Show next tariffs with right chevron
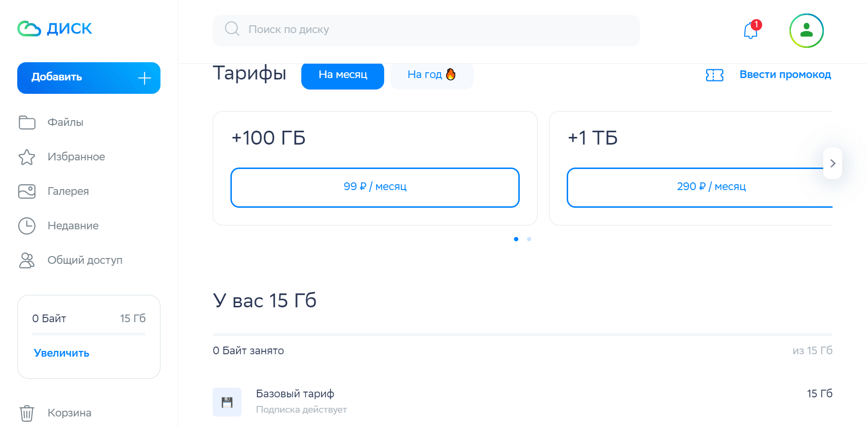Viewport: 868px width, 427px height. tap(833, 163)
